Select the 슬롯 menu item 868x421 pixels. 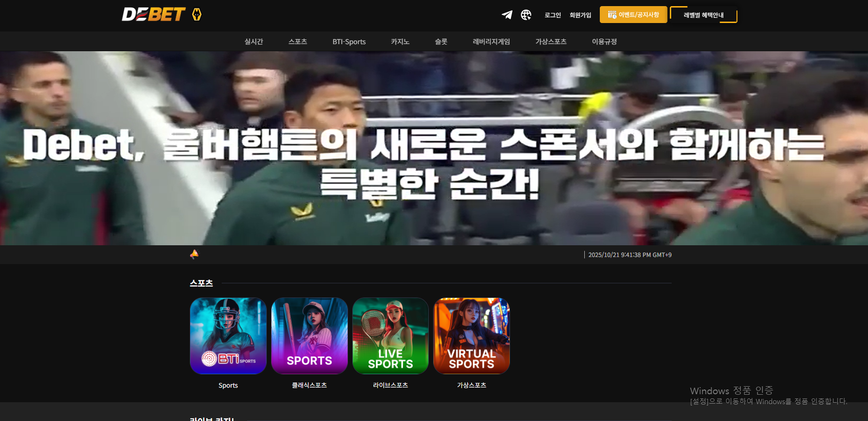[x=441, y=41]
